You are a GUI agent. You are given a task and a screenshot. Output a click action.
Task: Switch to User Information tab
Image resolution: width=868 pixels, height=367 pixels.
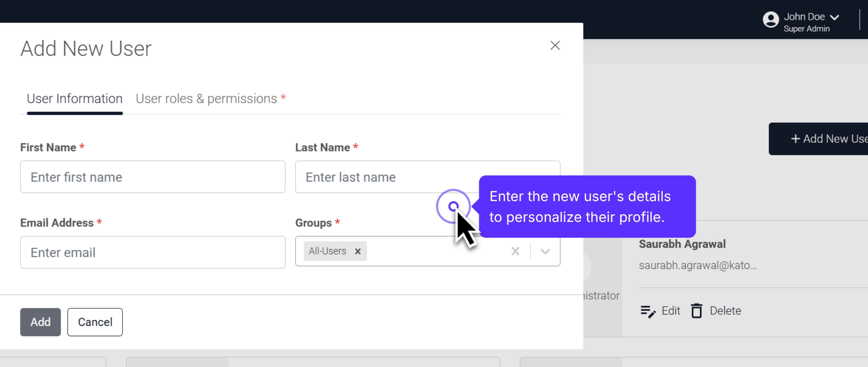[75, 99]
